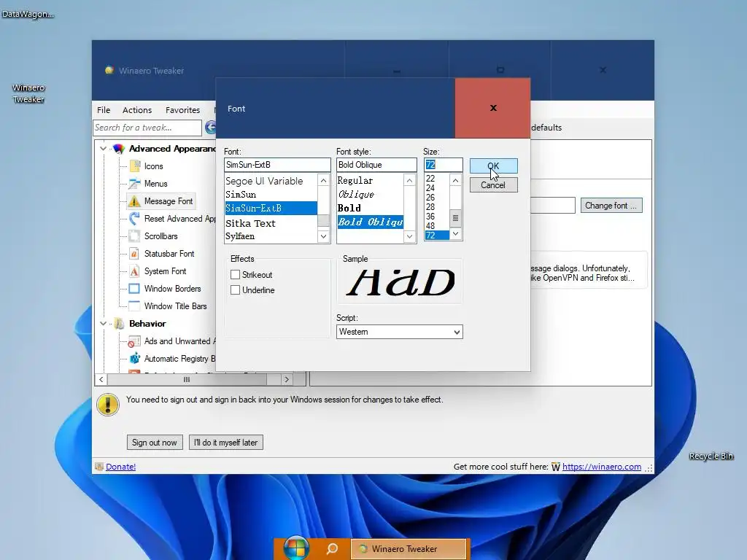Click the Advanced Appearance category icon
The width and height of the screenshot is (747, 560).
[119, 149]
